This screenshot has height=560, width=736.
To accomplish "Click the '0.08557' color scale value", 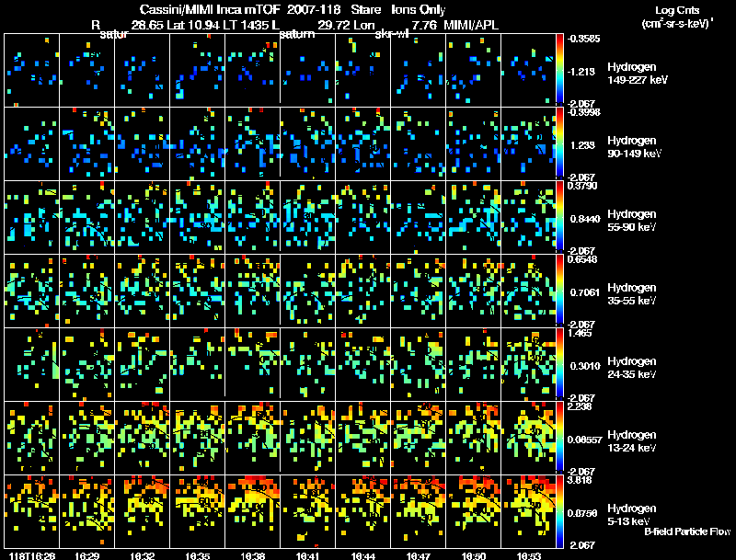I will [x=584, y=440].
